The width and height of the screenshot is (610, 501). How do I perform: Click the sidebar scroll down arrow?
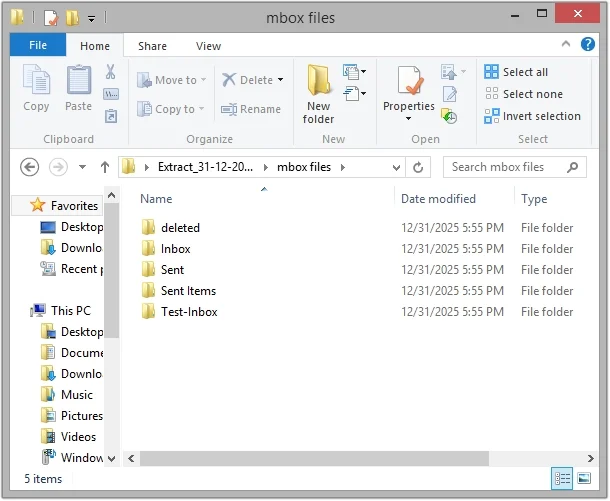click(112, 458)
